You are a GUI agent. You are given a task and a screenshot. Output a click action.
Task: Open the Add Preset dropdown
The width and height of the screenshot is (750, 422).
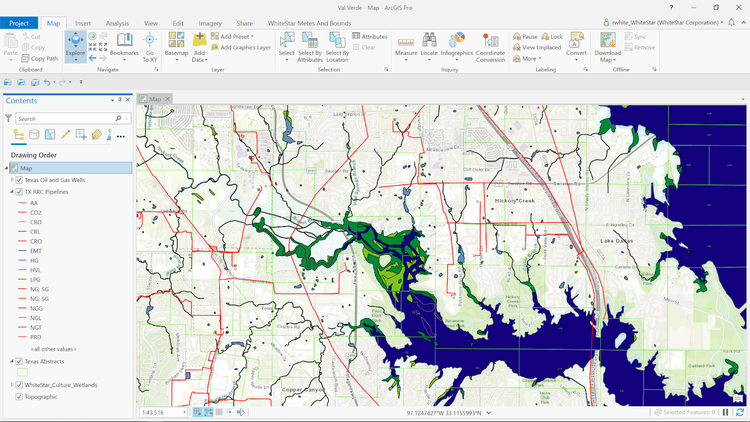232,36
